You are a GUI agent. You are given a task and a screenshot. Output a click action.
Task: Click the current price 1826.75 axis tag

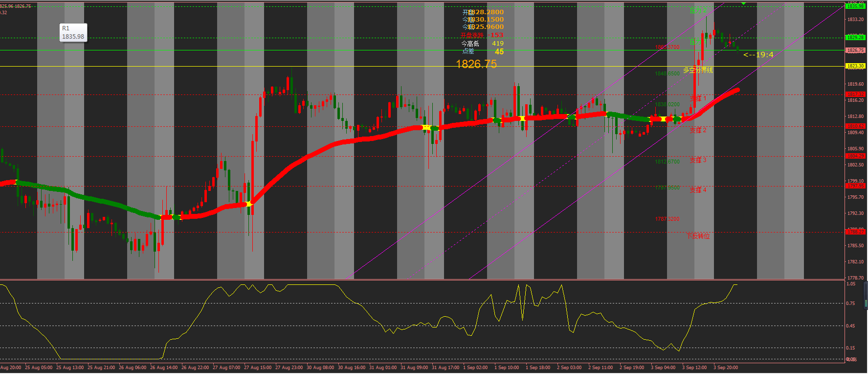[855, 50]
